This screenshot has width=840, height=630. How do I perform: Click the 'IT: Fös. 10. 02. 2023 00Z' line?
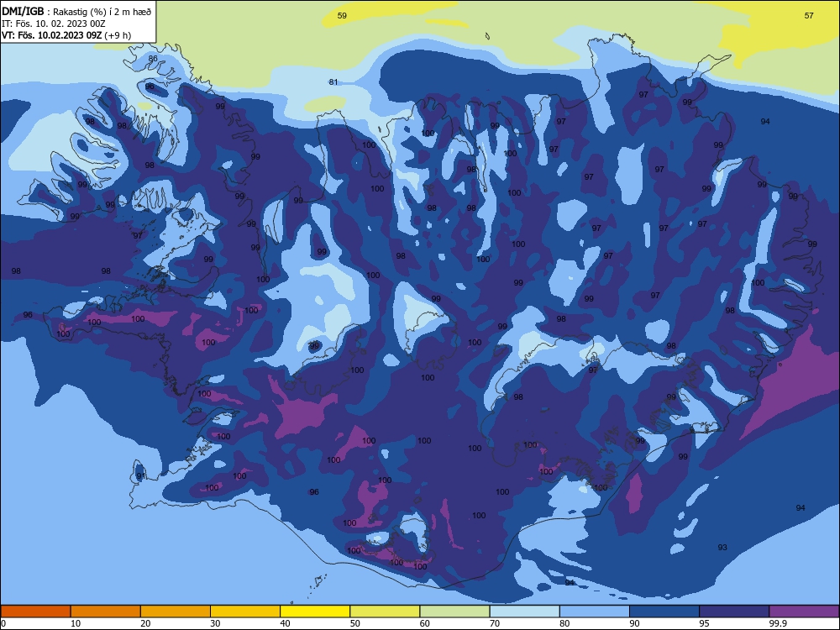(x=54, y=24)
